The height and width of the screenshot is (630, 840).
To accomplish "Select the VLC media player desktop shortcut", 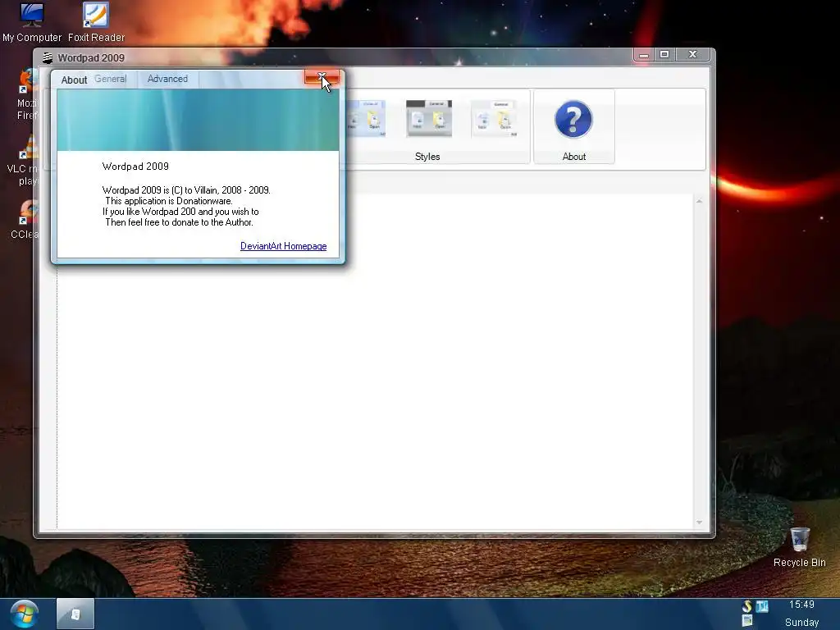I will 24,160.
